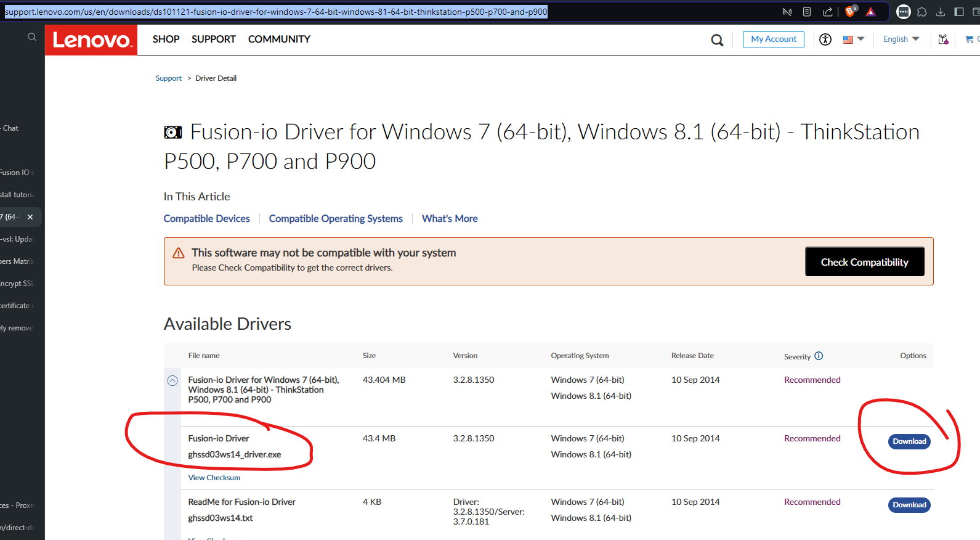Download the ReadMe ghssd03ws14.txt file
The image size is (980, 540).
click(909, 505)
